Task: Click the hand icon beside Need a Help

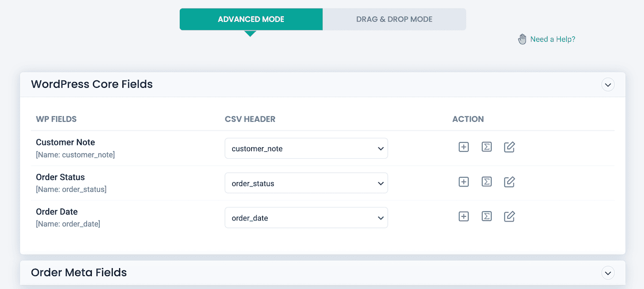Action: point(522,39)
